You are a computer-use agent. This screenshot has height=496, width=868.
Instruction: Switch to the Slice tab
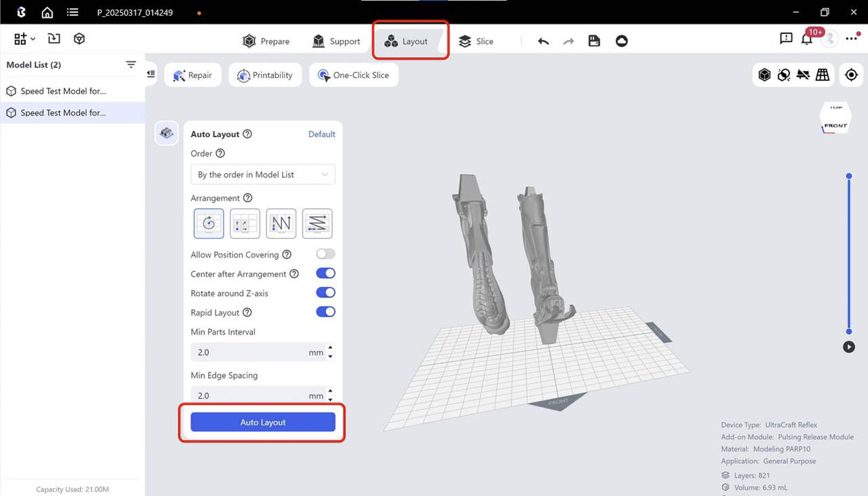(x=476, y=41)
